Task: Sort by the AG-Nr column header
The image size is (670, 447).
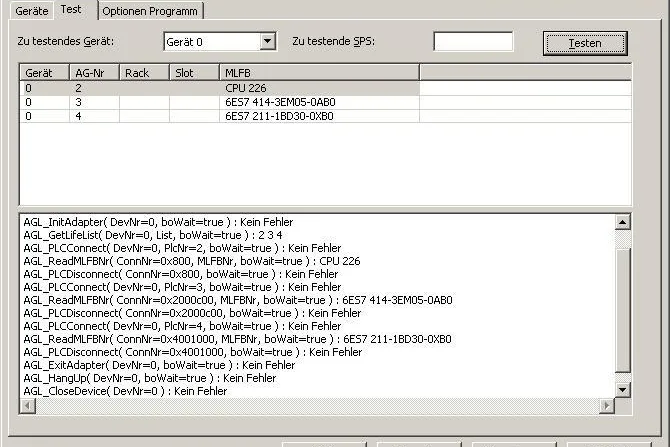Action: 94,73
